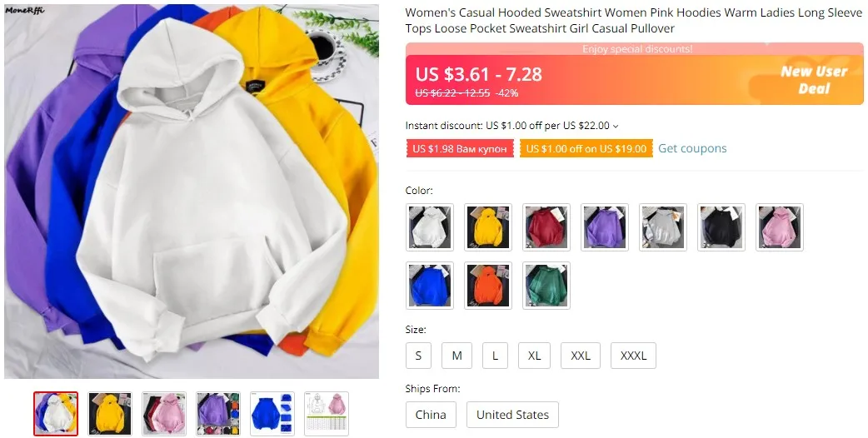Set shipping origin to China
Viewport: 868px width, 438px height.
(x=431, y=415)
